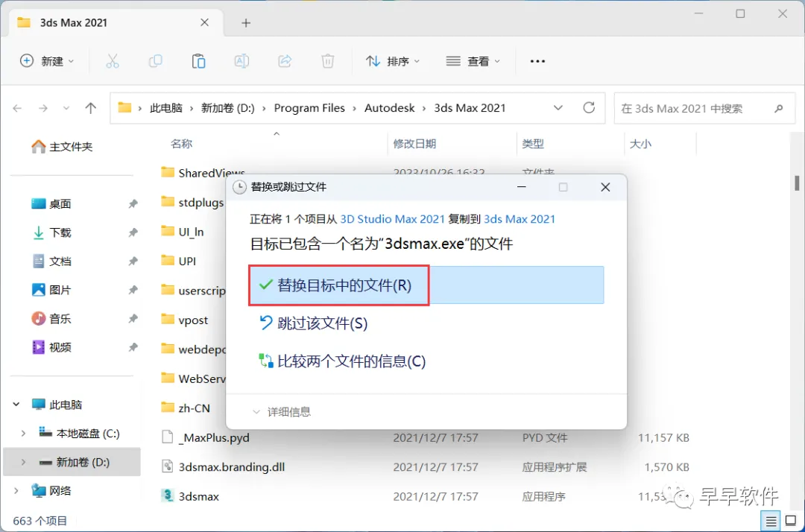Image resolution: width=805 pixels, height=532 pixels.
Task: Choose 比较两个文件的信息(C)
Action: (342, 361)
